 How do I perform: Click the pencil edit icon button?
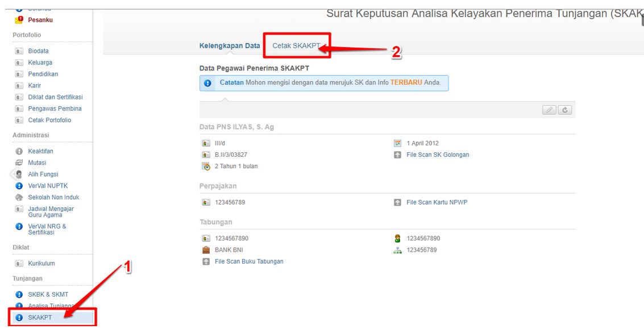tap(549, 110)
